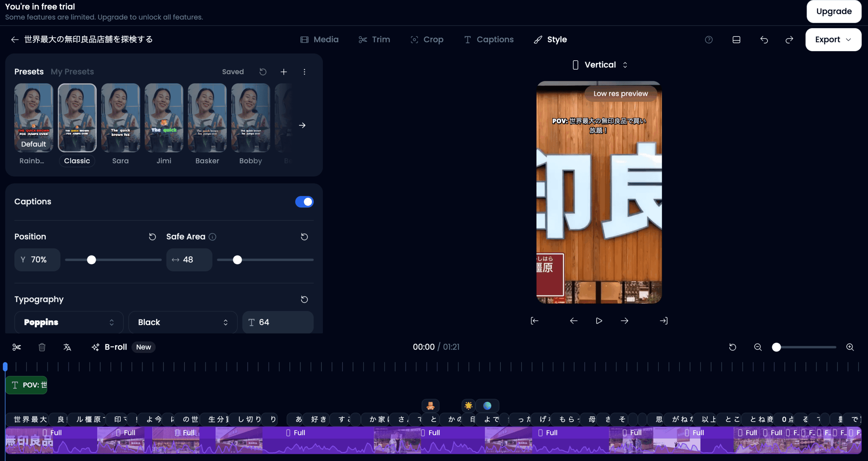The height and width of the screenshot is (461, 868).
Task: Select the Rainbow default preset thumbnail
Action: 34,118
